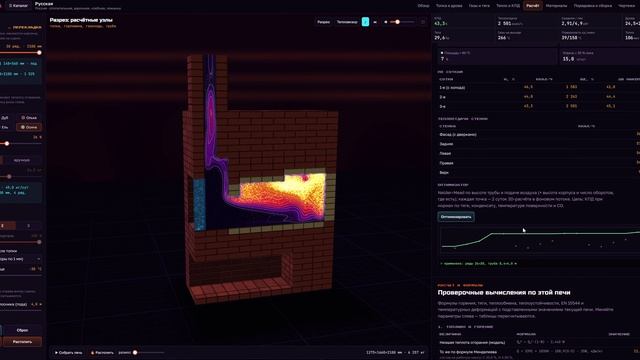The height and width of the screenshot is (360, 640).
Task: Click the Расколоть button under the viewport
Action: click(102, 352)
